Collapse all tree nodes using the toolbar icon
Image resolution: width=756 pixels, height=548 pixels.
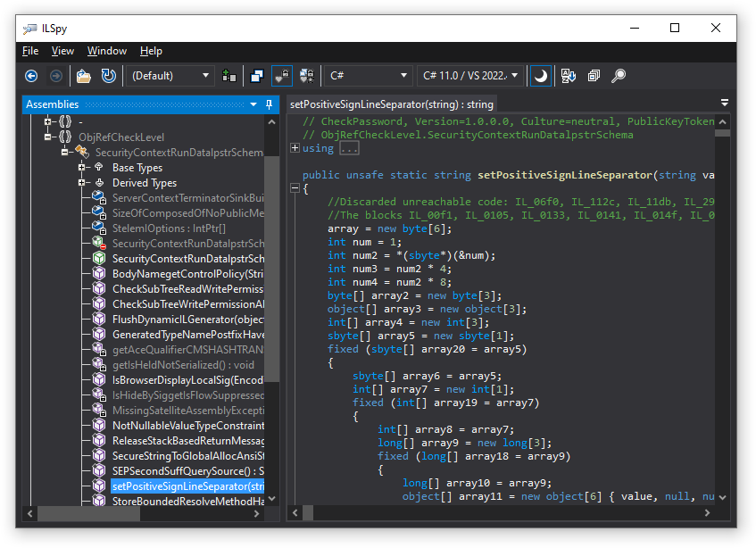[x=594, y=76]
